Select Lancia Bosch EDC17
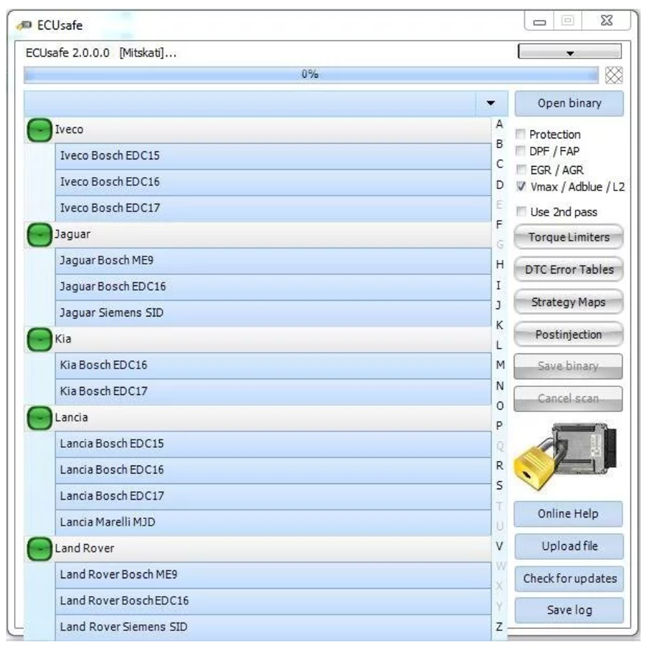The height and width of the screenshot is (650, 650). point(273,496)
